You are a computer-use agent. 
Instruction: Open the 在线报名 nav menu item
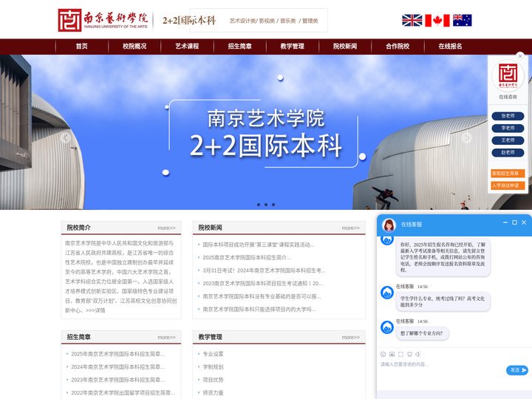point(450,47)
